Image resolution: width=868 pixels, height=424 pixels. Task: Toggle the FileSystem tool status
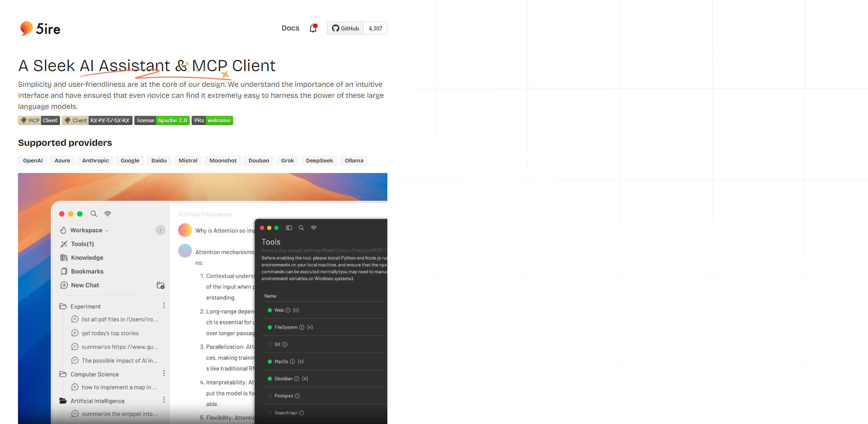coord(270,328)
